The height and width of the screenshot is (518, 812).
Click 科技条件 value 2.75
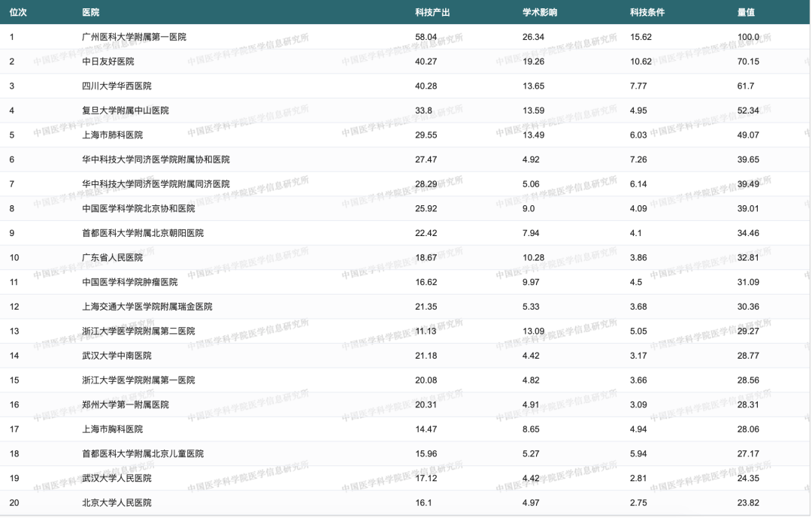638,503
